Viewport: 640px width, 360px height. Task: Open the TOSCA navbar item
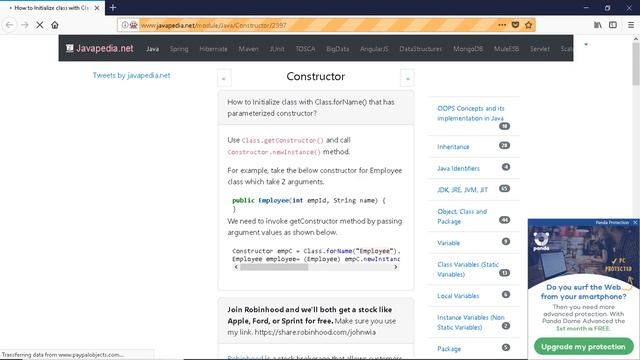point(305,49)
